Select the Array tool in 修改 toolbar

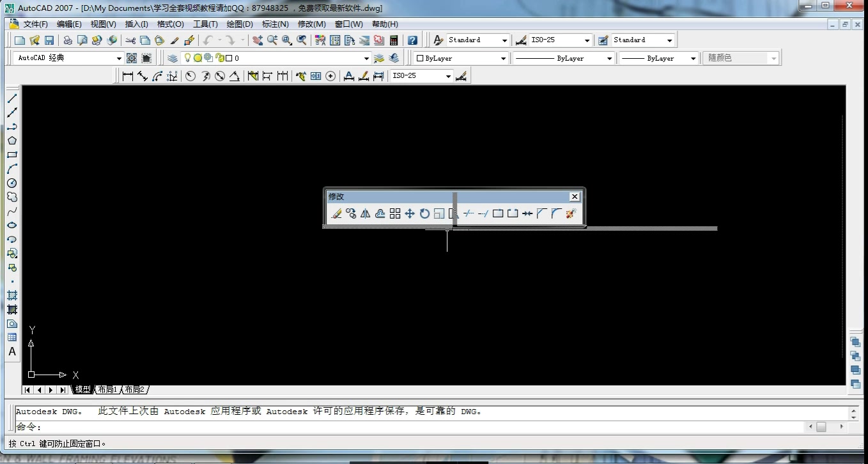coord(395,214)
